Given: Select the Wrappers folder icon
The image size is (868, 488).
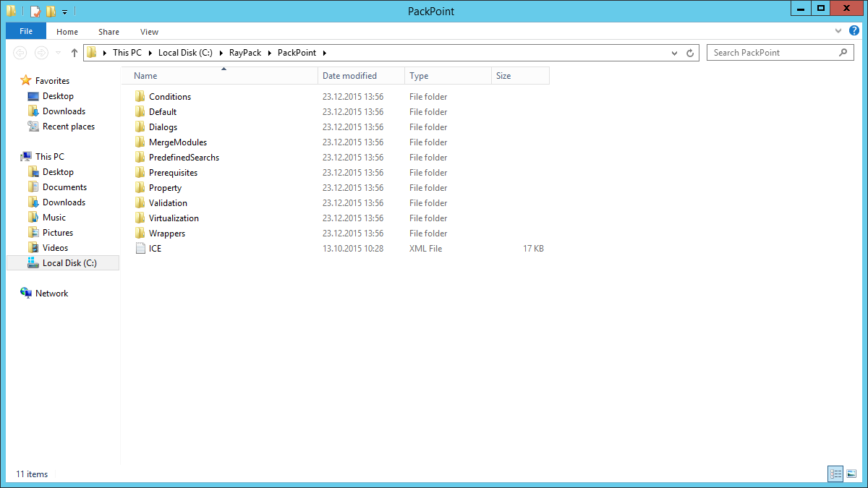Looking at the screenshot, I should pos(140,234).
